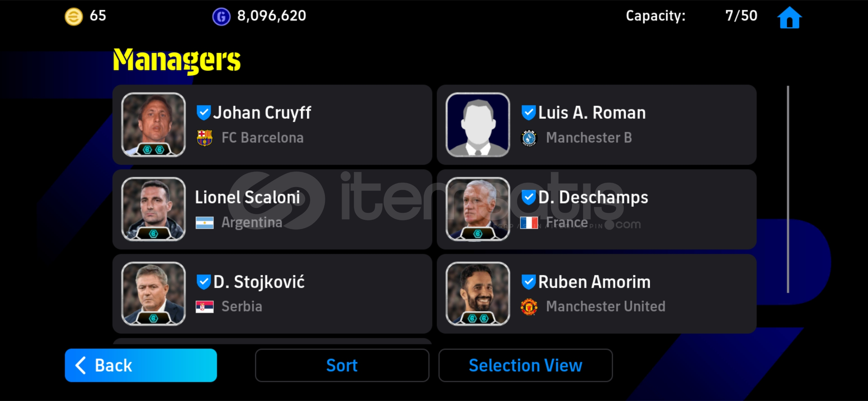Open the Selection View options
The width and height of the screenshot is (868, 401).
tap(526, 365)
